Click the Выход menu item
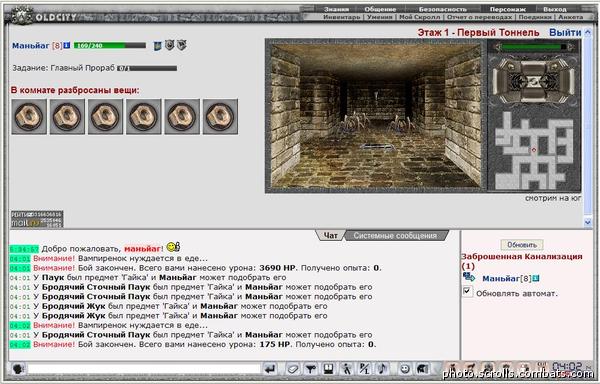 [554, 9]
